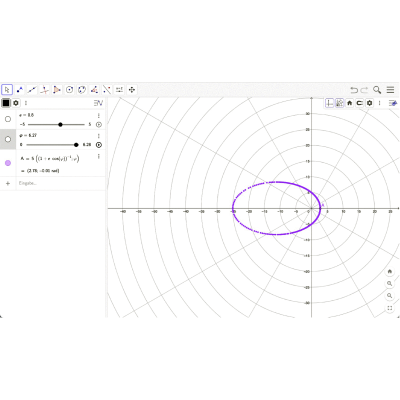Select the Angle tool
The image size is (400, 400).
click(x=94, y=90)
